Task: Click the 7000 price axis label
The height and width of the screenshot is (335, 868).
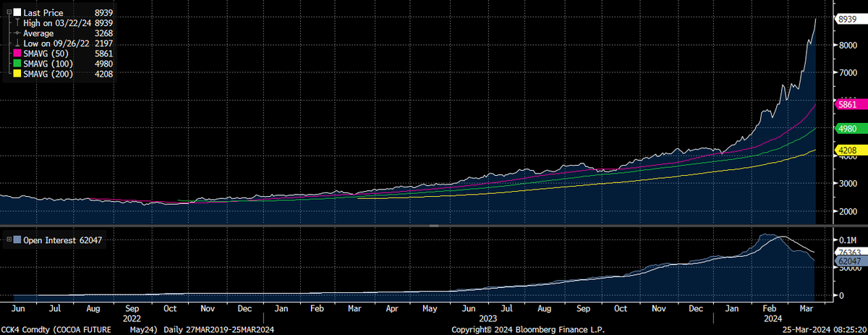Action: pos(847,73)
